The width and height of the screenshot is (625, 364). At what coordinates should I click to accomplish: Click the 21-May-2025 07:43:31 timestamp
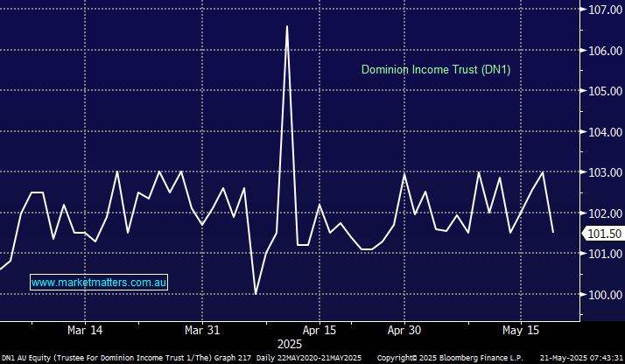[x=580, y=358]
